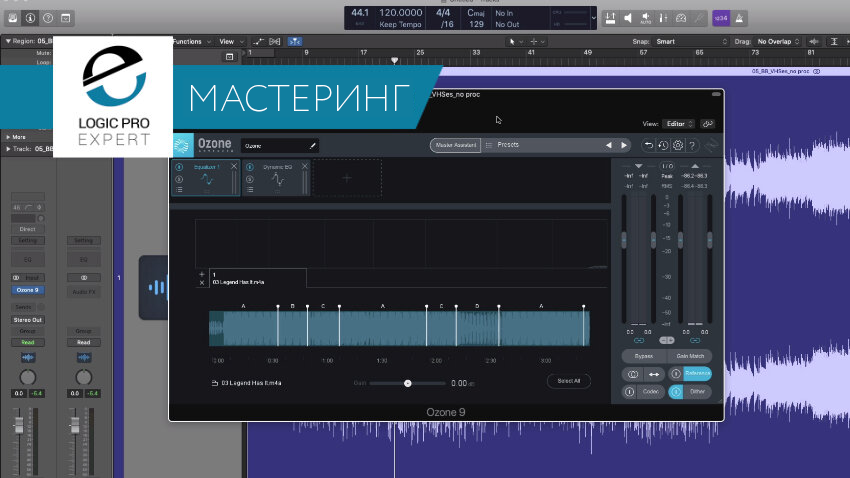This screenshot has width=850, height=478.
Task: Toggle the Dynamic EQ module power button
Action: [x=250, y=167]
